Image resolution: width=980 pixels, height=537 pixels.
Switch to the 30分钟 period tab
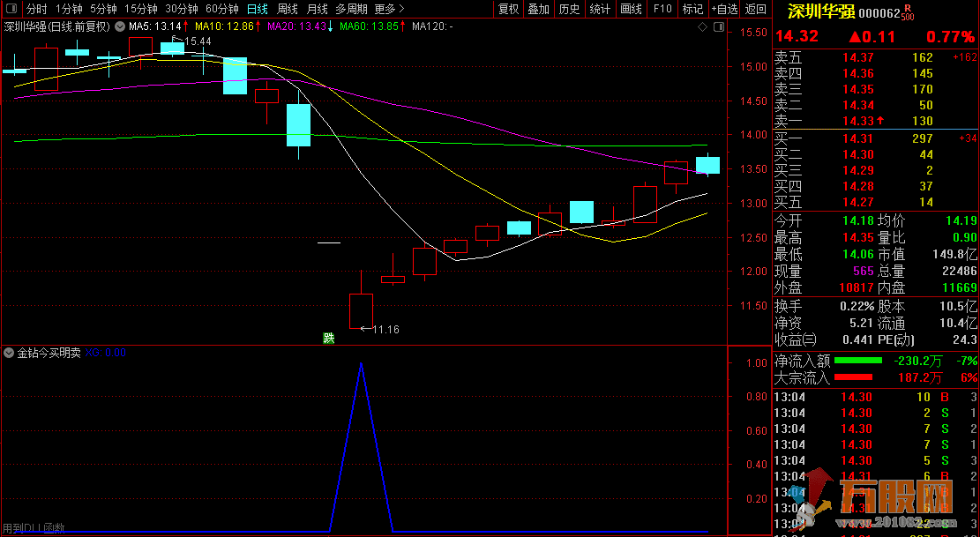pyautogui.click(x=181, y=9)
